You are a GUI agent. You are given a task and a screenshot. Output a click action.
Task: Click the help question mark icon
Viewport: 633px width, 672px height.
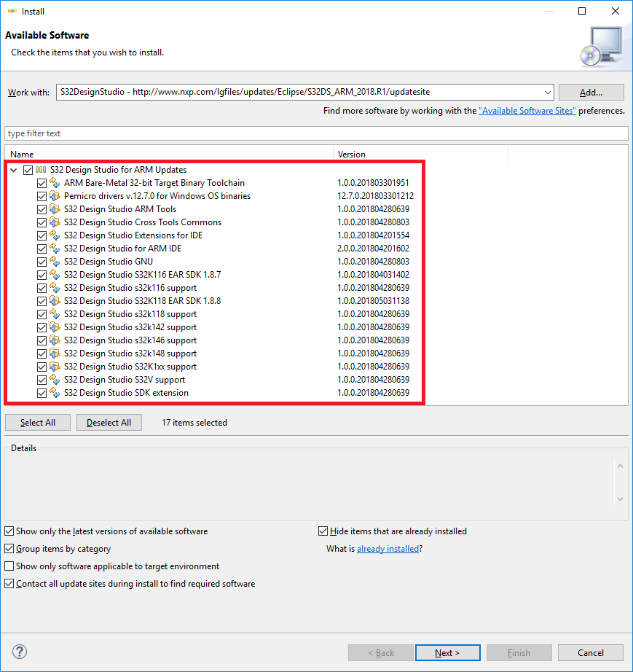pos(20,652)
